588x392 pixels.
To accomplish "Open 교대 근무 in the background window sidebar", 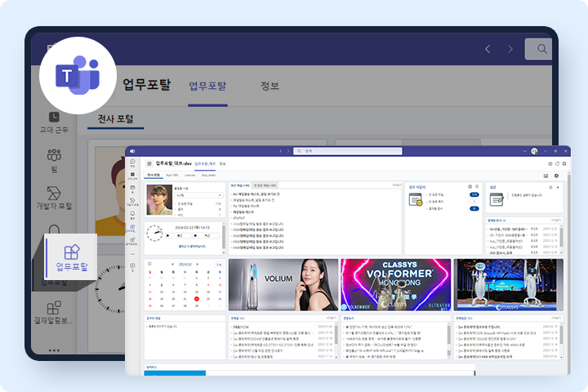I will click(54, 122).
